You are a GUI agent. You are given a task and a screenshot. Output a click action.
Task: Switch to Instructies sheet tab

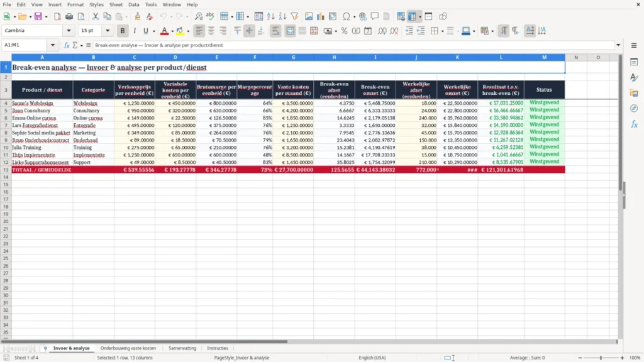(218, 348)
